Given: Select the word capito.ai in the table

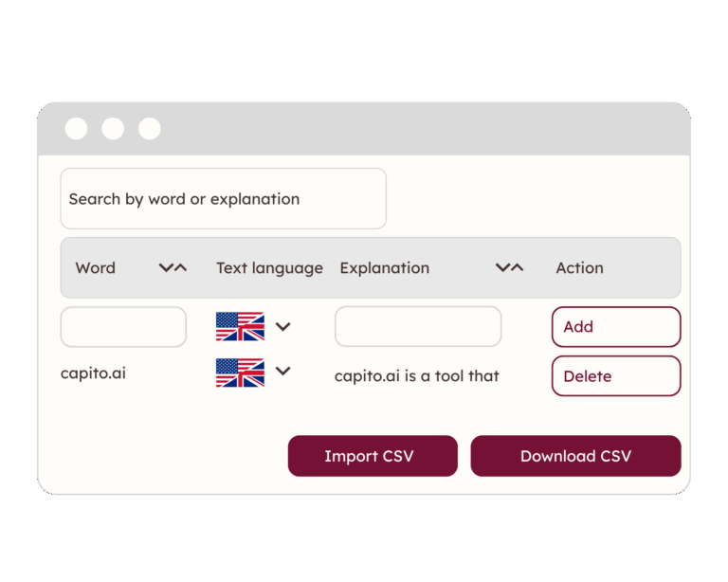Looking at the screenshot, I should pyautogui.click(x=93, y=373).
